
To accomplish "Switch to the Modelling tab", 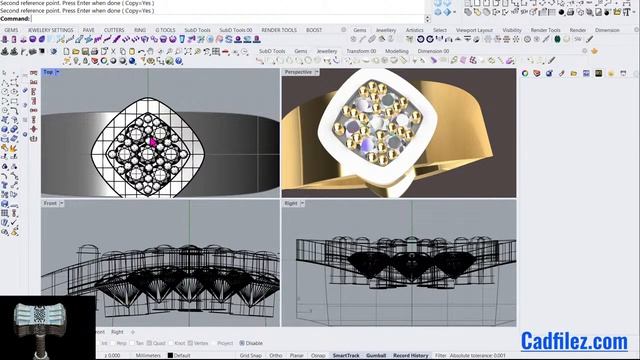I will coord(397,51).
